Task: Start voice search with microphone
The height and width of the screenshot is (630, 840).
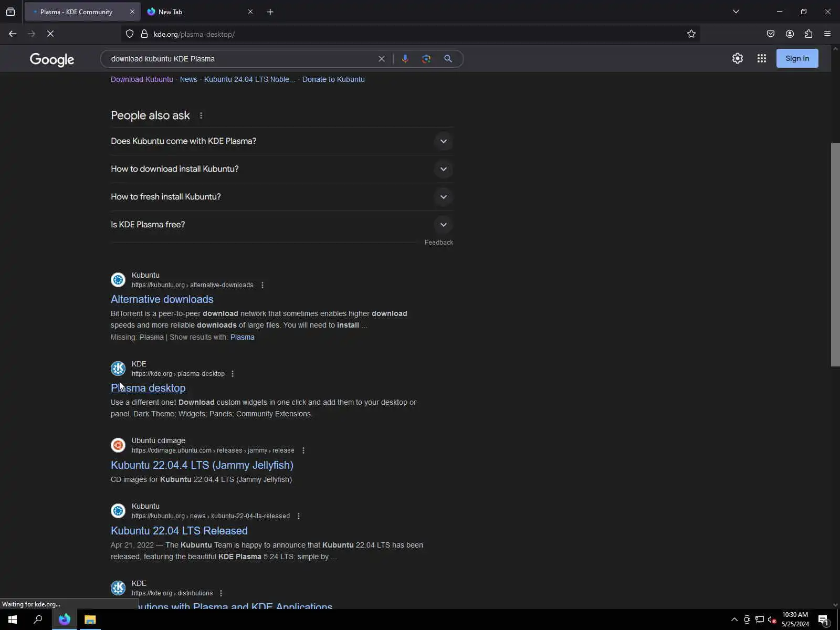Action: tap(405, 59)
